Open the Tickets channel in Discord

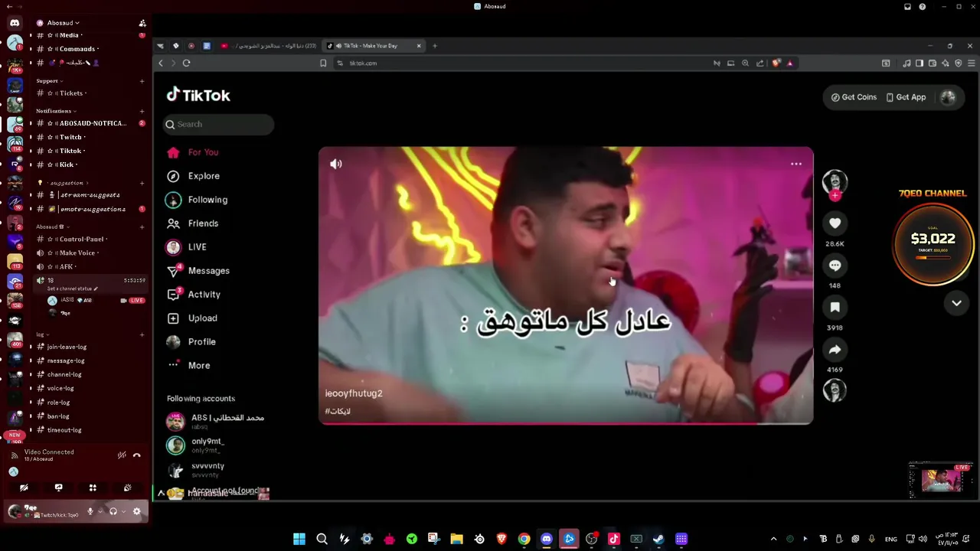[71, 94]
